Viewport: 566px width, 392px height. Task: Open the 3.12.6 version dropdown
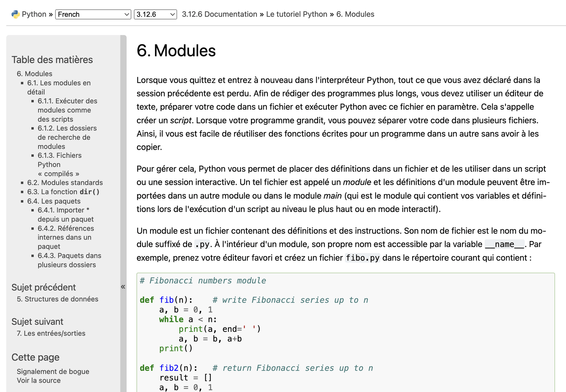click(x=155, y=14)
